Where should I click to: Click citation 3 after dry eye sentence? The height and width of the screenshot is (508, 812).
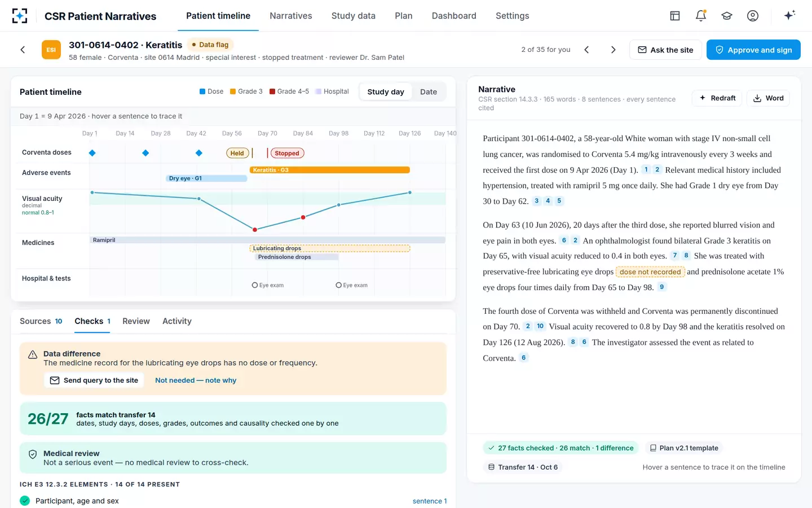point(536,200)
